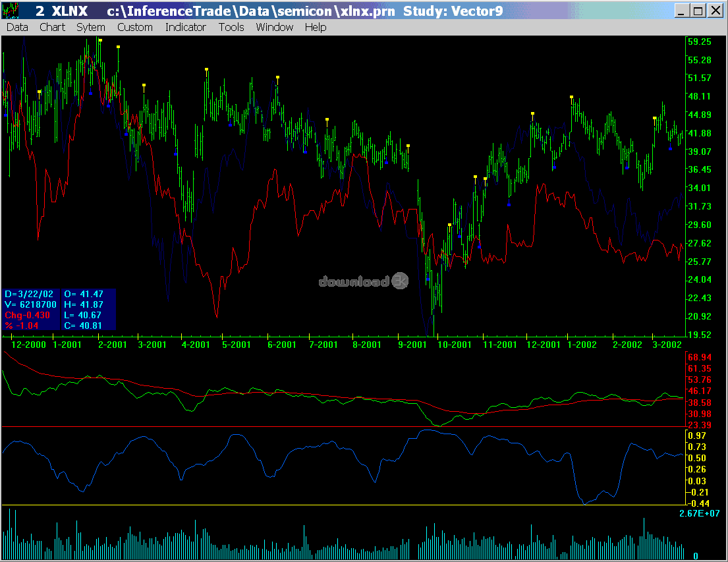This screenshot has width=728, height=562.
Task: Click the 61.35 indicator scale label
Action: tap(700, 369)
